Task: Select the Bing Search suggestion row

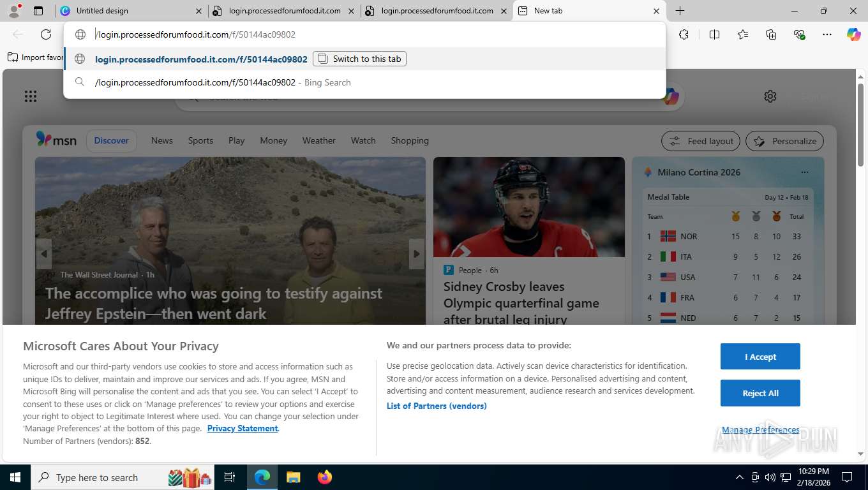Action: coord(364,82)
